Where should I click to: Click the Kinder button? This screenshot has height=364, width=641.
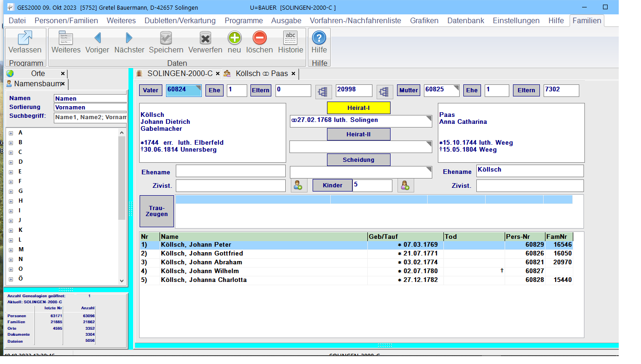[332, 185]
